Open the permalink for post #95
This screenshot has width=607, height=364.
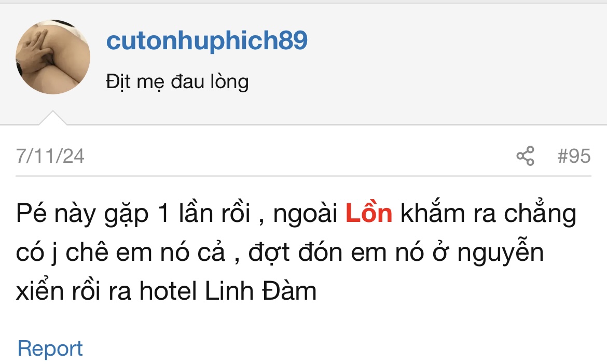574,156
